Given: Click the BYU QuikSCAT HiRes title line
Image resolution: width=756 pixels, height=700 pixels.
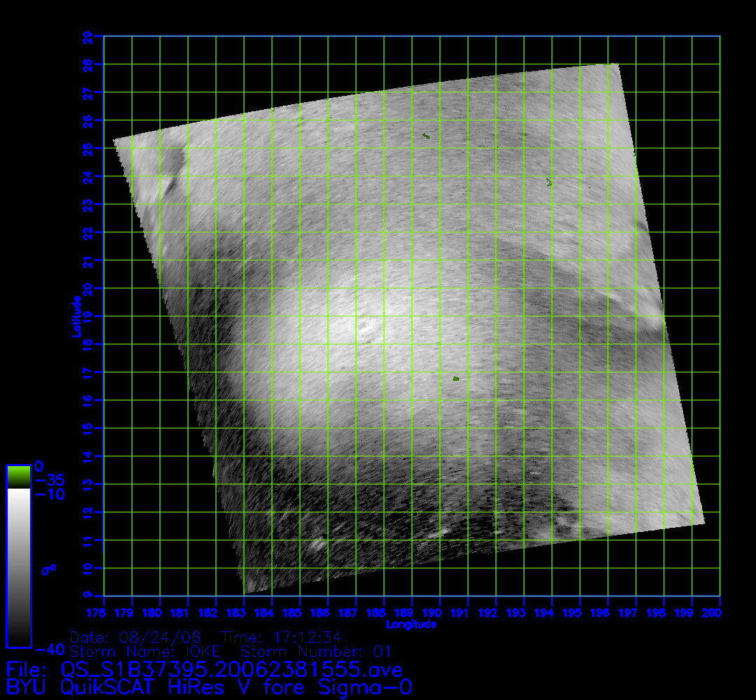Looking at the screenshot, I should coord(209,687).
